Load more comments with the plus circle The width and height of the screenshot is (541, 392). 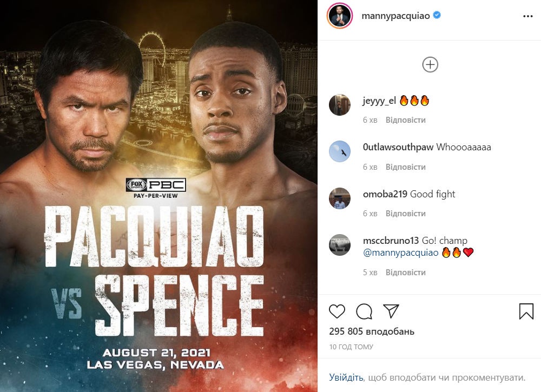430,65
